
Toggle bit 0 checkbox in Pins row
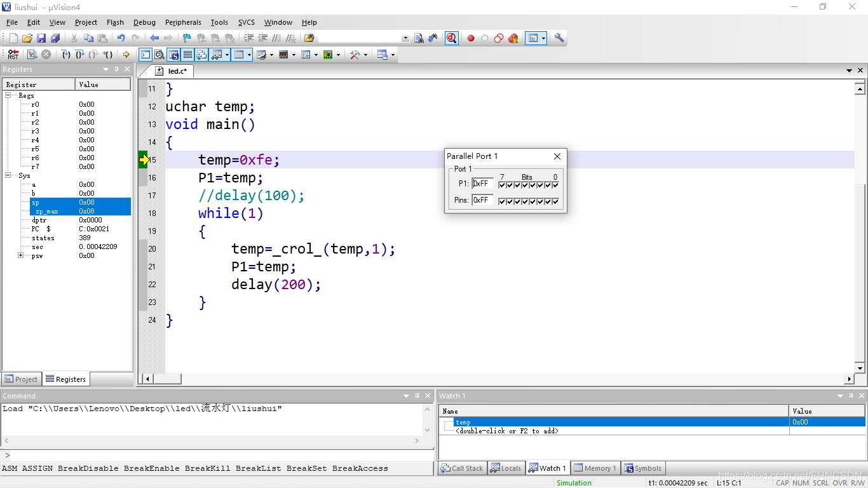point(555,201)
